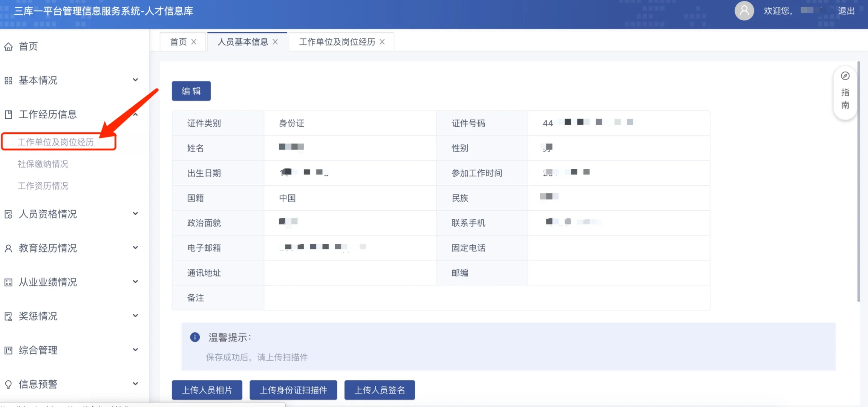Click the 退出 logout link
Viewport: 868px width, 407px height.
[x=846, y=11]
